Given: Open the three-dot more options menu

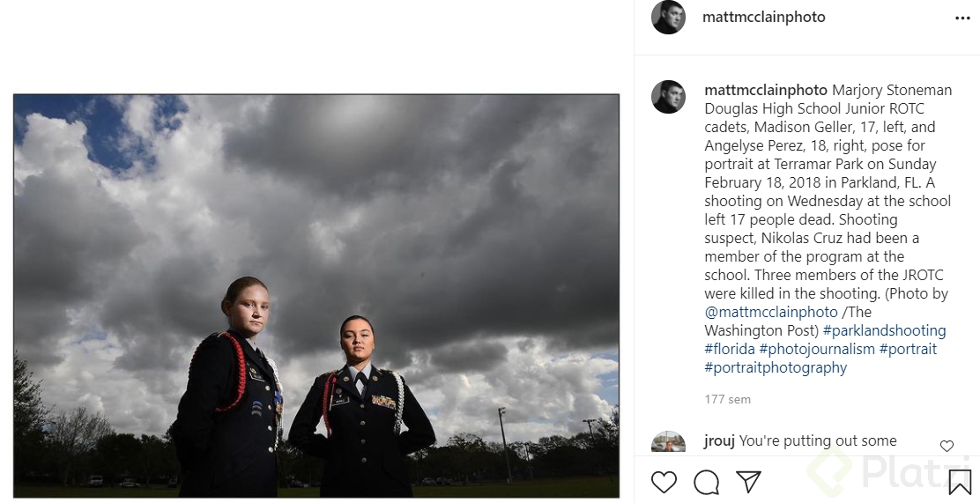Looking at the screenshot, I should 962,18.
